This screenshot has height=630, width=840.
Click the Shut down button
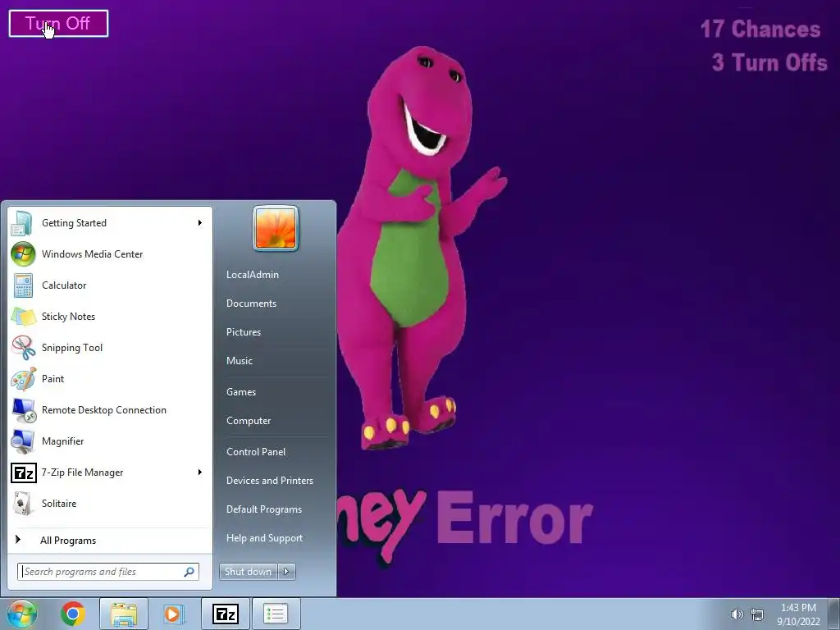point(249,572)
